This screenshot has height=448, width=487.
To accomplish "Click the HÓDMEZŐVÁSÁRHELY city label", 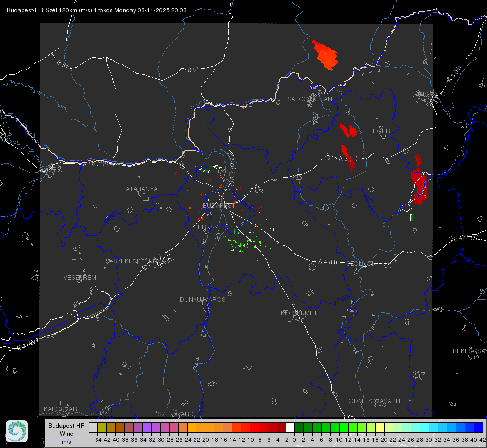I will (378, 401).
